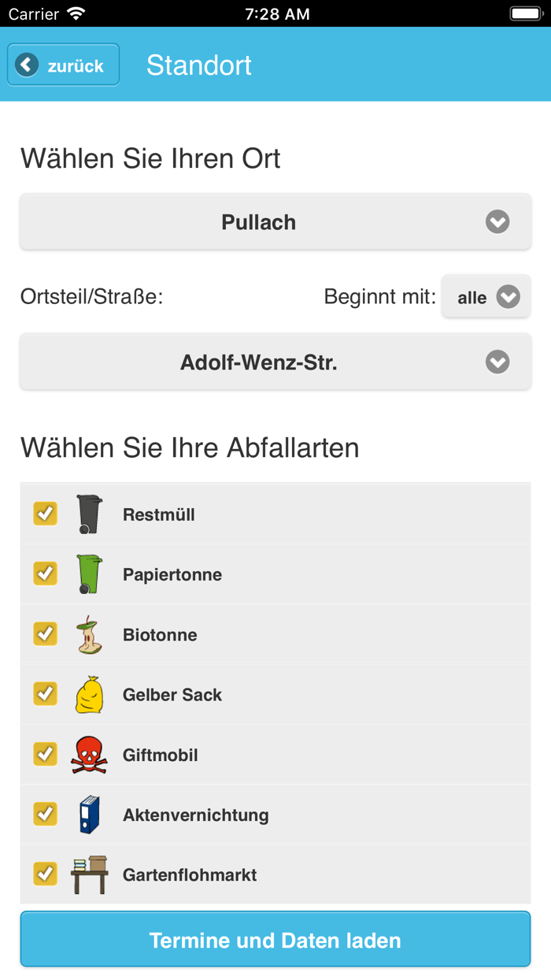Viewport: 551px width, 980px height.
Task: Disable the Giftmobil checkbox
Action: click(45, 754)
